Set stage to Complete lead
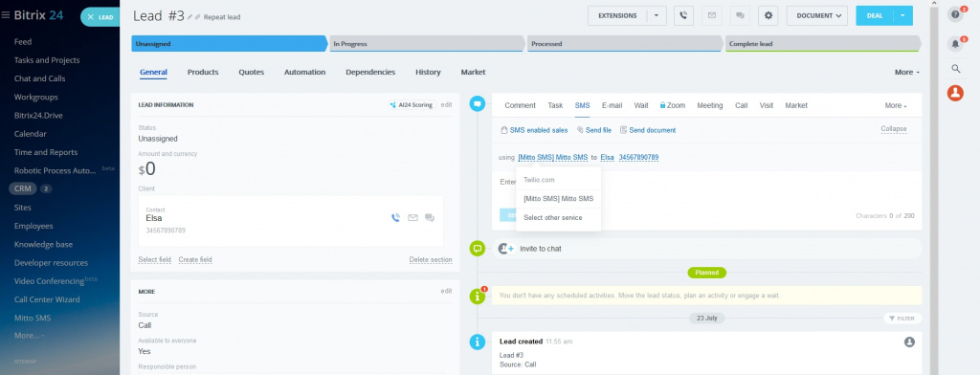Screen dimensions: 980x375 (x=822, y=44)
